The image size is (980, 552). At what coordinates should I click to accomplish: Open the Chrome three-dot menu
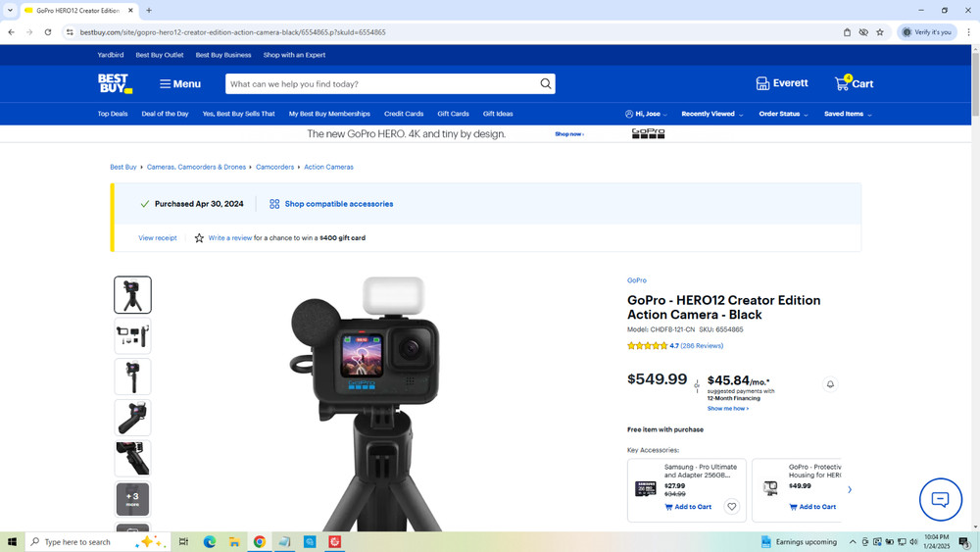[969, 32]
